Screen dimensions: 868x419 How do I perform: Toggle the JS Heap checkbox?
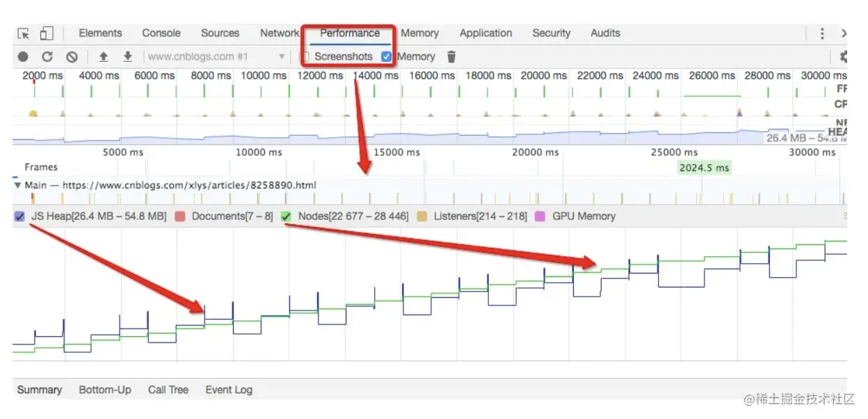(19, 216)
